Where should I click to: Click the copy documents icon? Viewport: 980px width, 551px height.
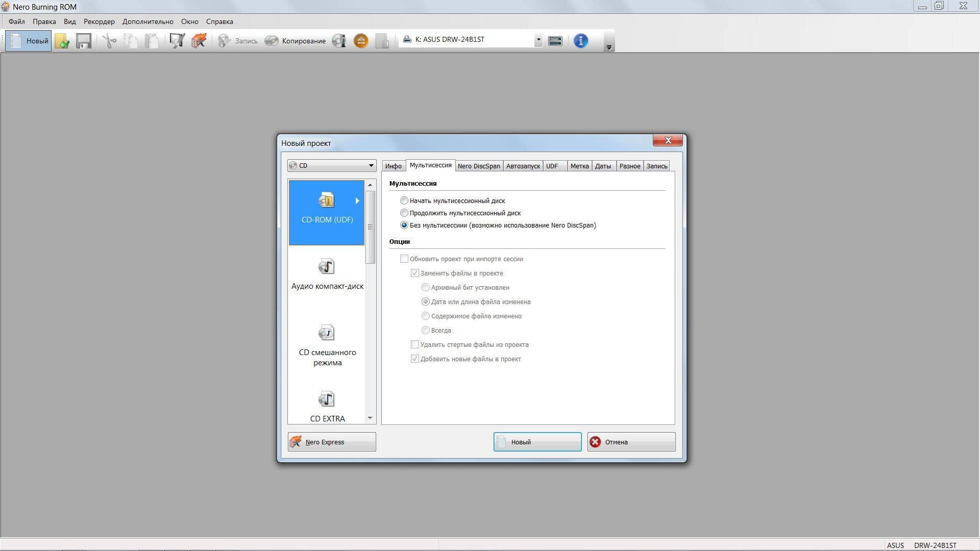coord(130,41)
